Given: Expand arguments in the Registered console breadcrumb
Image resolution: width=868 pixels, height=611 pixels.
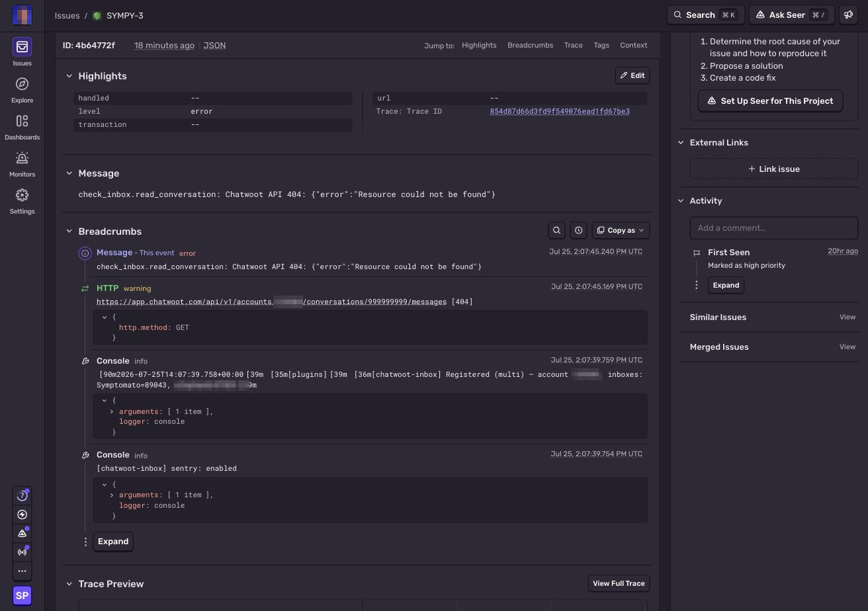Looking at the screenshot, I should (x=112, y=411).
